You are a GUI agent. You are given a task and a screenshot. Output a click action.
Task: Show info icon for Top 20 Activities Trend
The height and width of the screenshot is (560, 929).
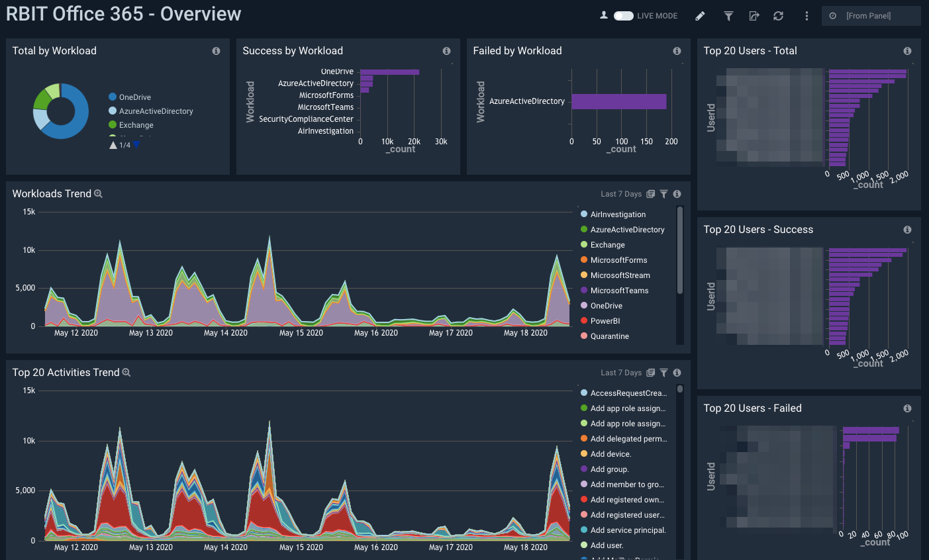[x=677, y=373]
